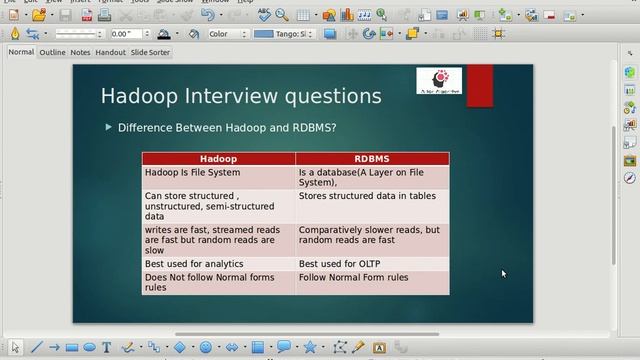Switch to the Slide Sorter tab

pos(150,52)
